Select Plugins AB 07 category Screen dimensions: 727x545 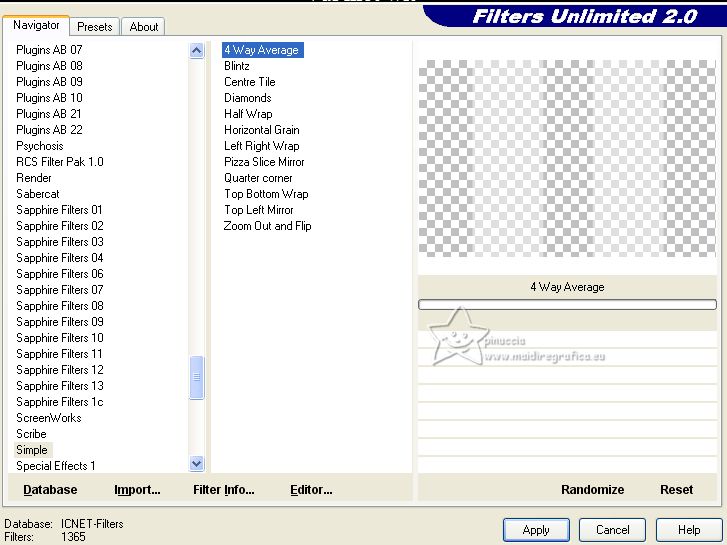tap(49, 50)
